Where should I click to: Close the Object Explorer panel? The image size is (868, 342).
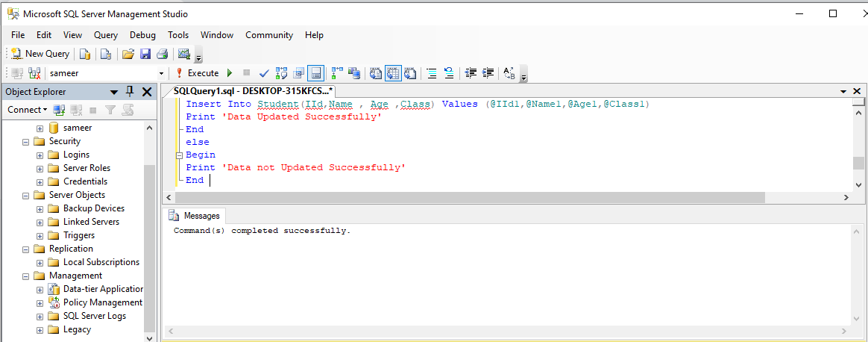click(x=147, y=92)
